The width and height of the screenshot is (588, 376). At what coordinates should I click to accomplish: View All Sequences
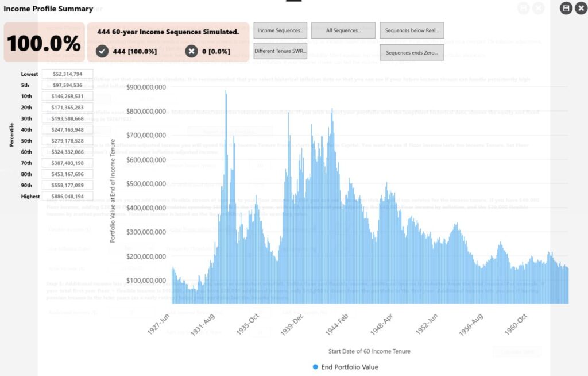(343, 30)
